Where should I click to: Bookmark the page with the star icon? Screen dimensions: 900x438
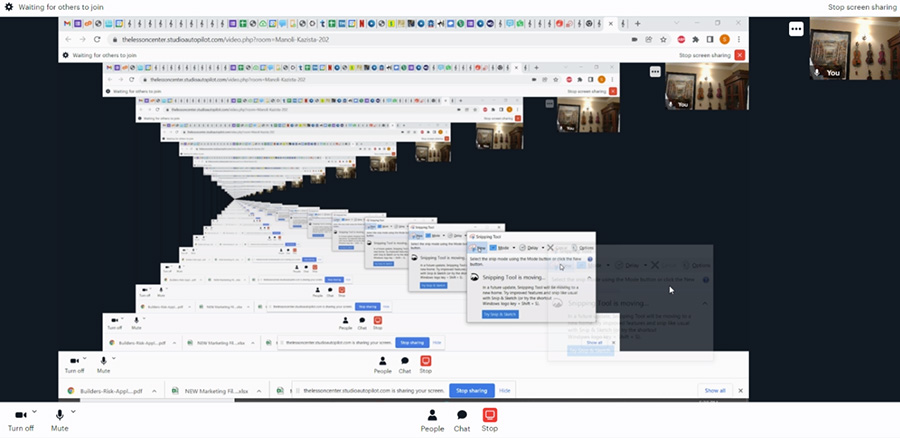[666, 39]
